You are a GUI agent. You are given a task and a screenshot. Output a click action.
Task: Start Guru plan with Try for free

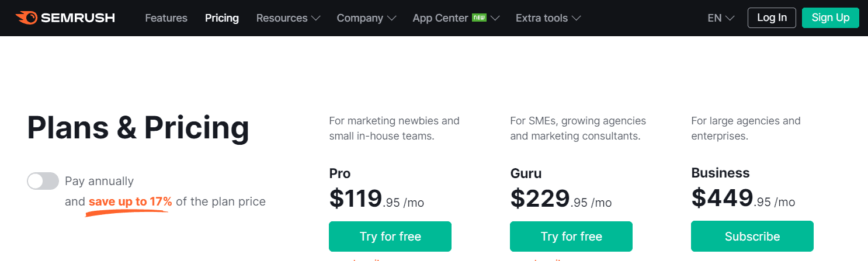pos(571,236)
